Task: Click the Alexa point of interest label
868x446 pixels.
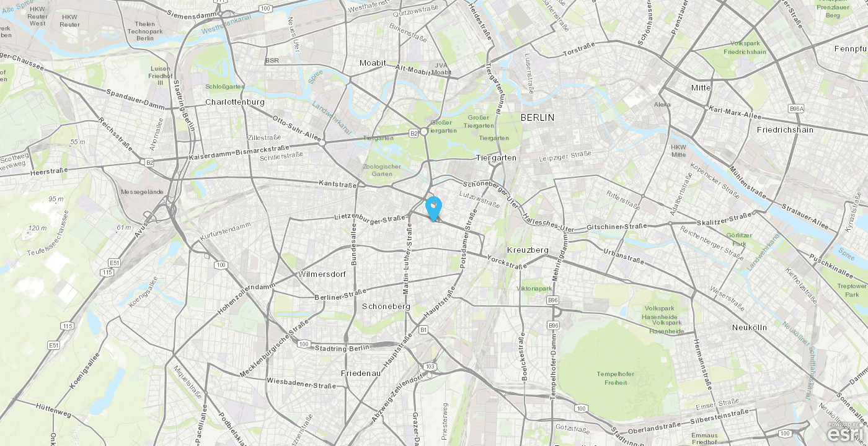Action: [662, 104]
